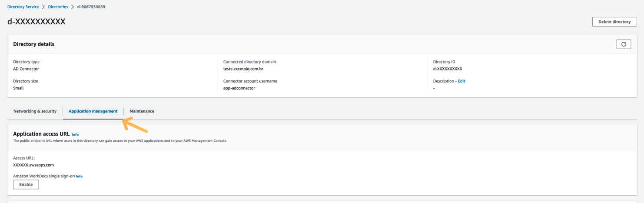This screenshot has height=203, width=644.
Task: Open Info beside Application access URL
Action: pos(75,135)
